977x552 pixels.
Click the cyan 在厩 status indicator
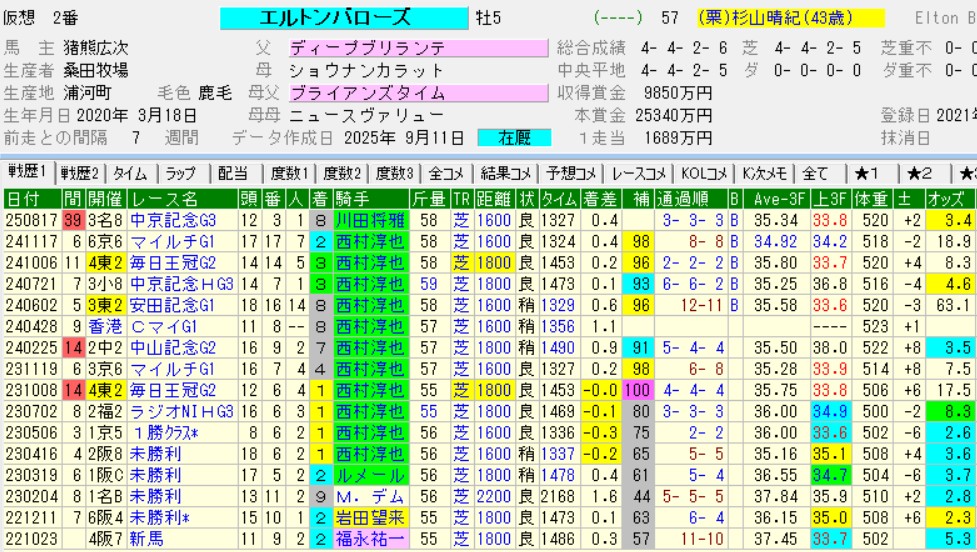(514, 138)
